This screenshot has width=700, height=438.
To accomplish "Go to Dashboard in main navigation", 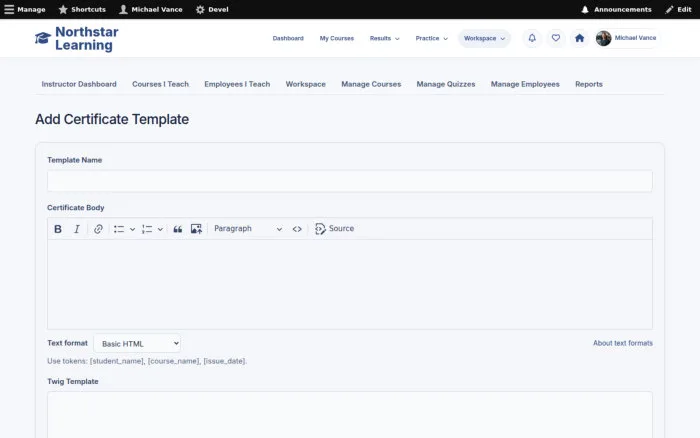I will point(288,38).
